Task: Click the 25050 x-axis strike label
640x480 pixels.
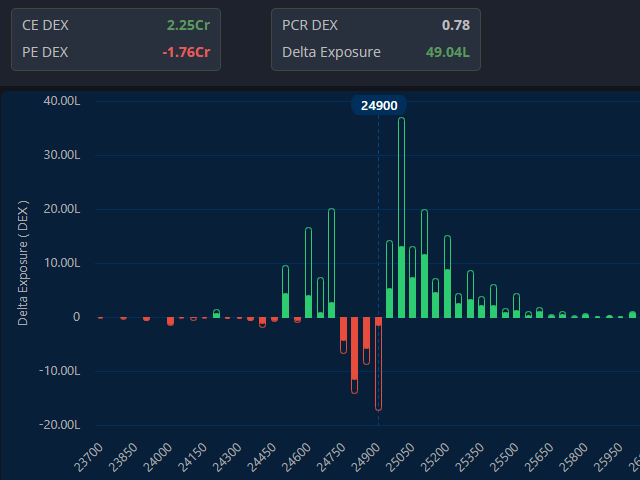Action: (x=401, y=458)
